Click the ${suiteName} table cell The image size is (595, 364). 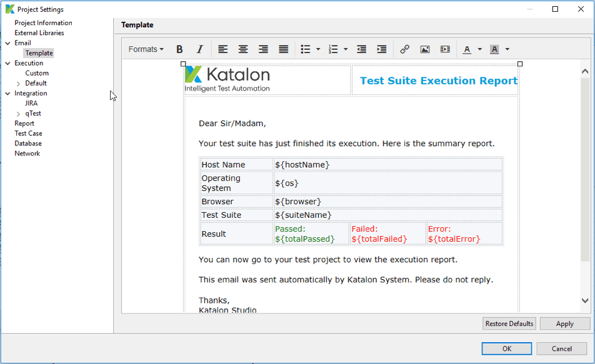tap(387, 215)
